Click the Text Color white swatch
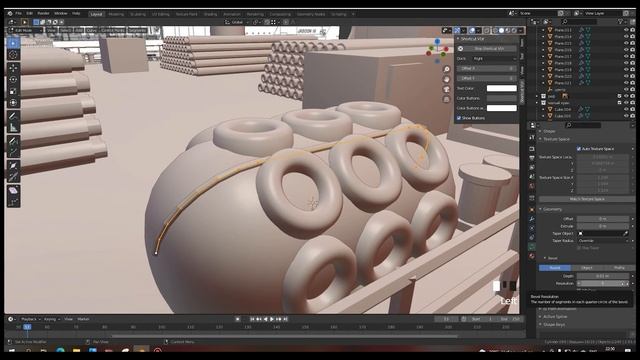This screenshot has height=360, width=640. pos(502,88)
